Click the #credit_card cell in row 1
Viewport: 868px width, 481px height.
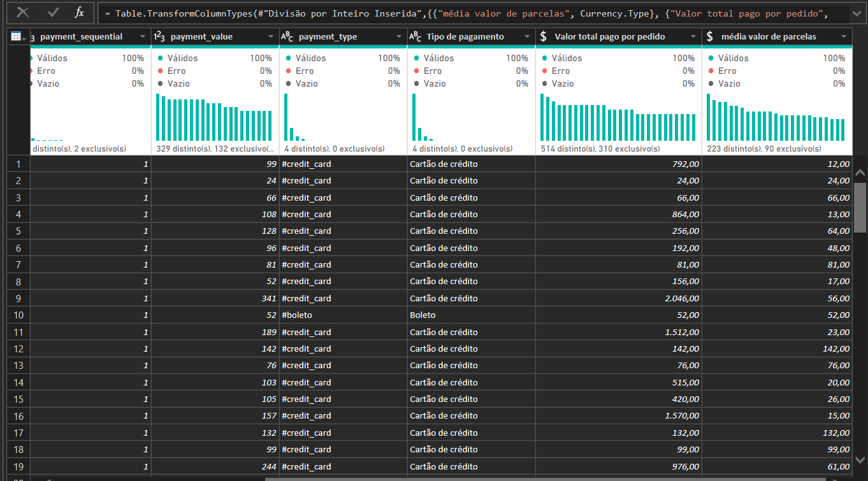[x=343, y=164]
